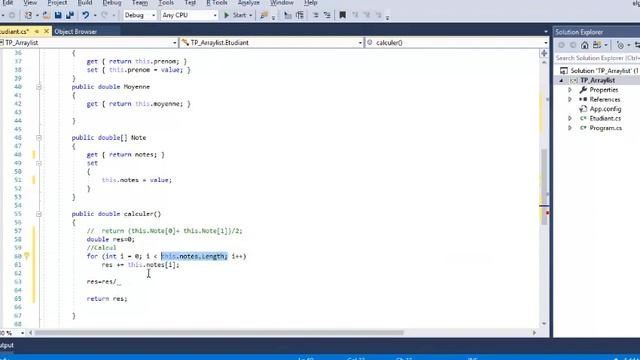Open the Analyze menu

[249, 3]
